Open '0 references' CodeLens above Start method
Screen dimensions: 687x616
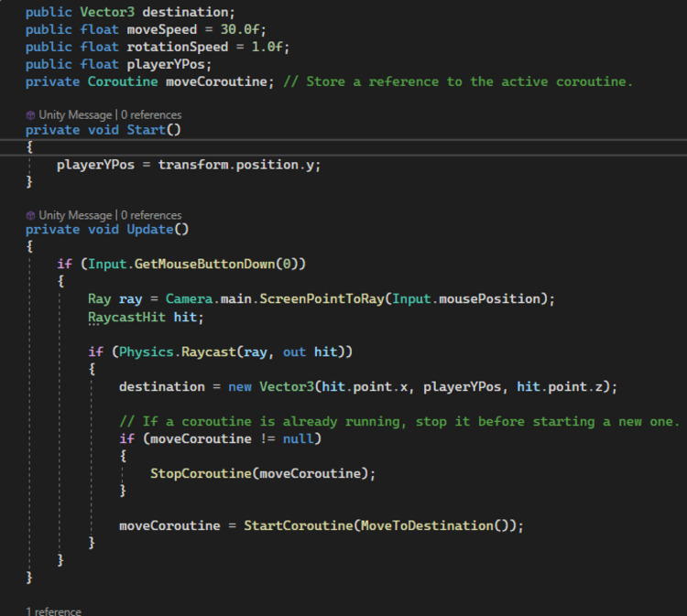151,114
